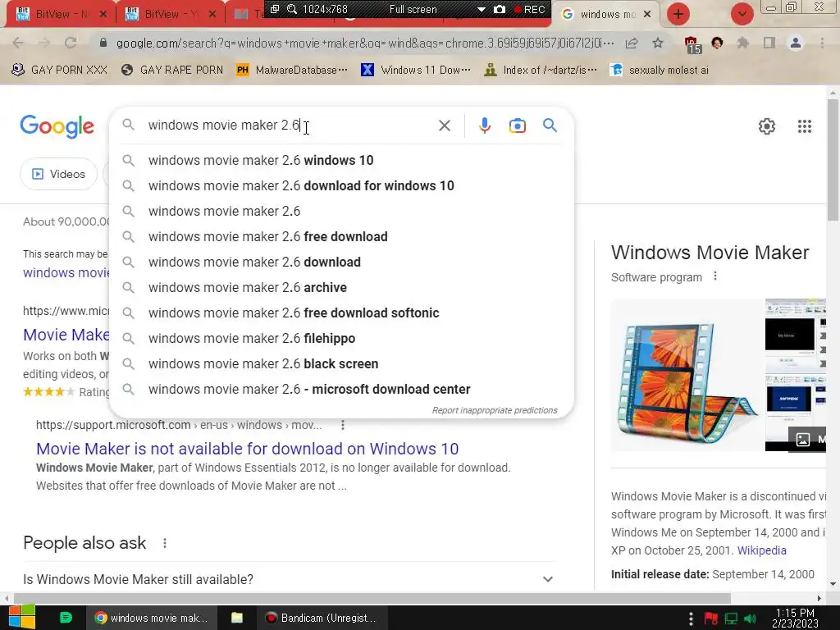The width and height of the screenshot is (840, 630).
Task: Clear the search box with the X icon
Action: point(444,126)
